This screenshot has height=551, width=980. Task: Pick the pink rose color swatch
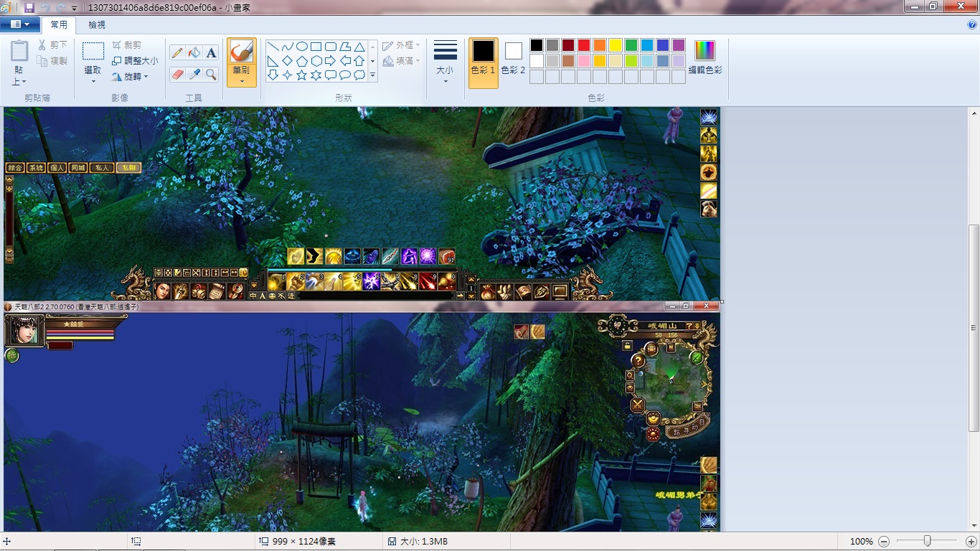click(x=584, y=61)
